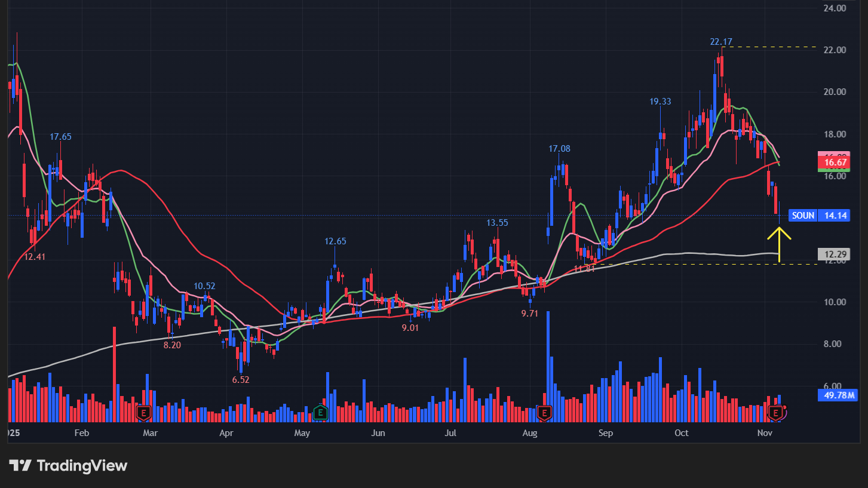Click the 22.17 high price marker
This screenshot has height=488, width=868.
721,42
